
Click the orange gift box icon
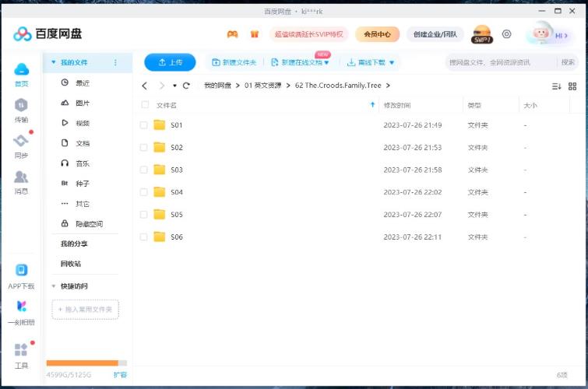(x=255, y=34)
